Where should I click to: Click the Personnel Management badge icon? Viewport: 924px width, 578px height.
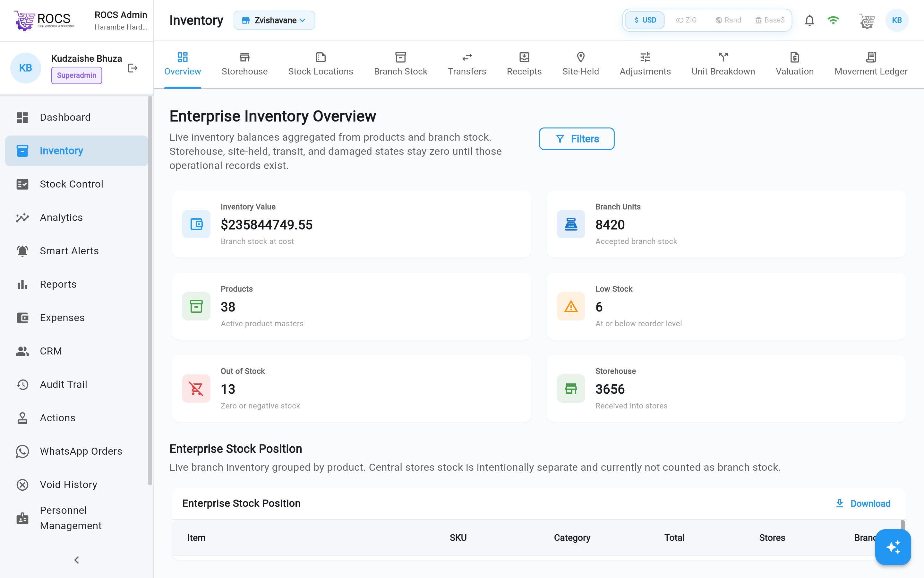(22, 518)
